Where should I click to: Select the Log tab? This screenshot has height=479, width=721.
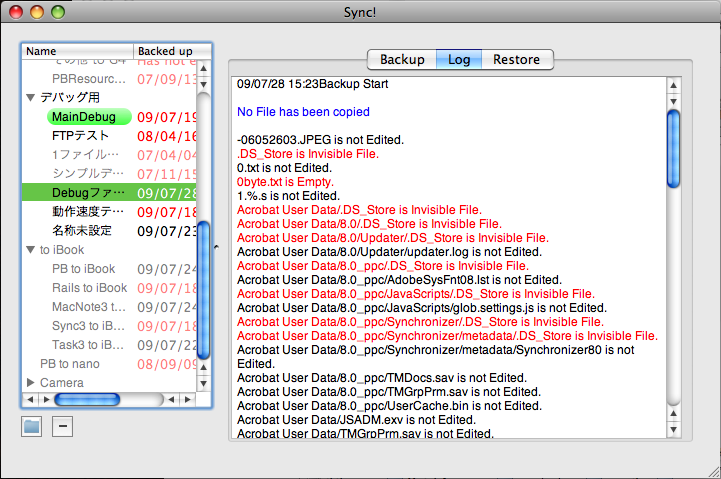[459, 60]
